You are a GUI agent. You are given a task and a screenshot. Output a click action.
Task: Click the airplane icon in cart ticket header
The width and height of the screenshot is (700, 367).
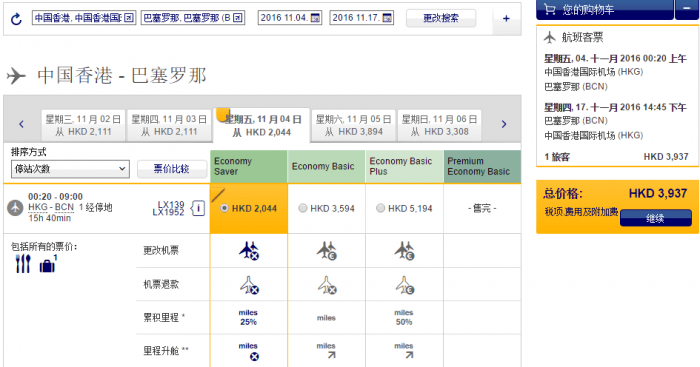click(x=550, y=38)
